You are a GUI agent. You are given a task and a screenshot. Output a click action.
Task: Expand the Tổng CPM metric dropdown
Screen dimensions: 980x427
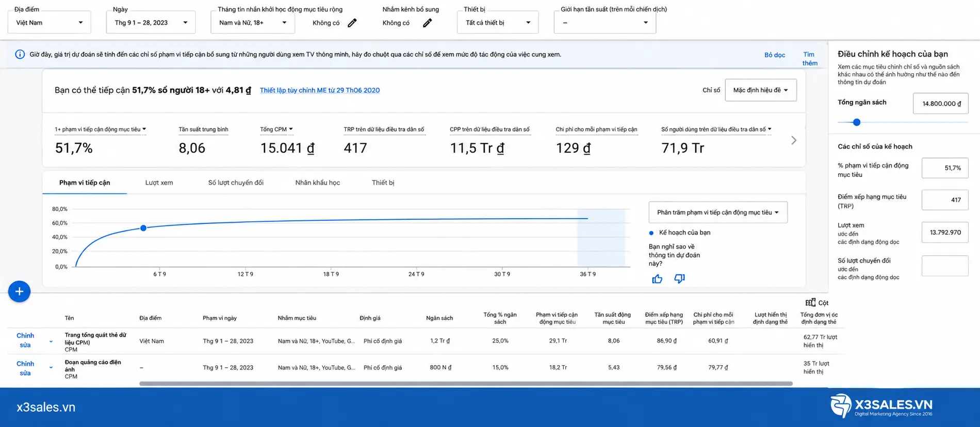291,129
